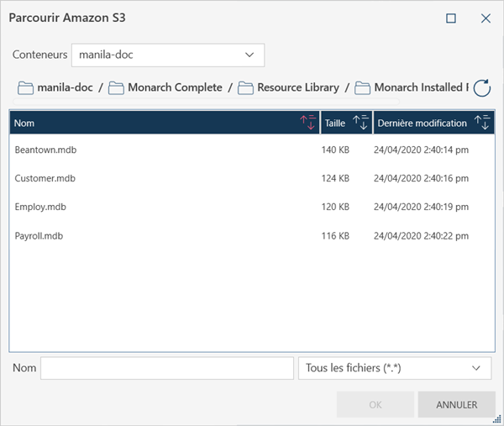Click the refresh icon beside the breadcrumb
Screen dimensions: 504x426
coord(481,87)
